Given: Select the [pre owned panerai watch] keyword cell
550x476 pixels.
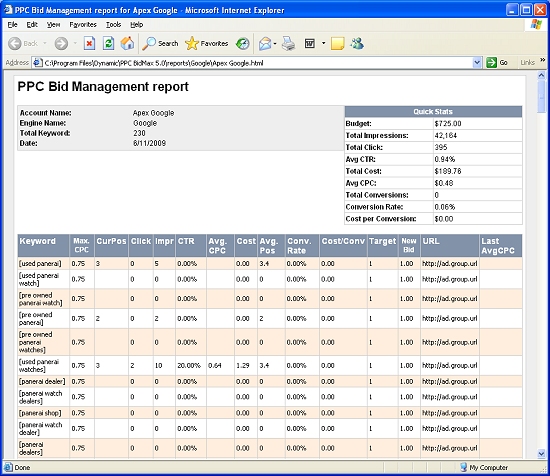Looking at the screenshot, I should (43, 299).
